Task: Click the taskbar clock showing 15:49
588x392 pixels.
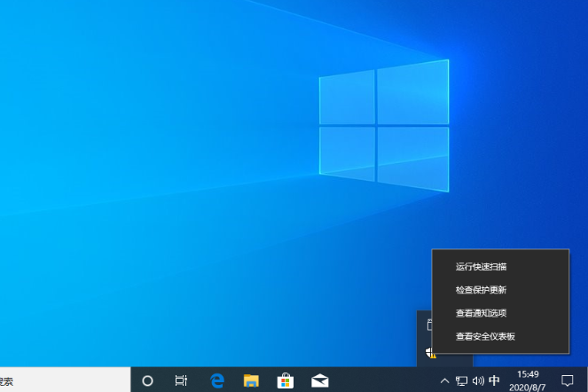Action: (529, 380)
